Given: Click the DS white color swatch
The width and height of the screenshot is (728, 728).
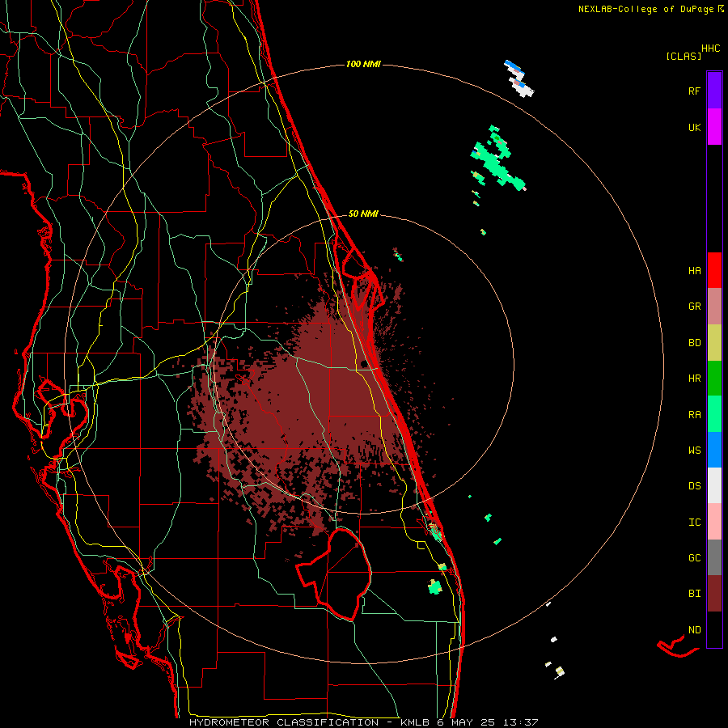Looking at the screenshot, I should tap(714, 485).
